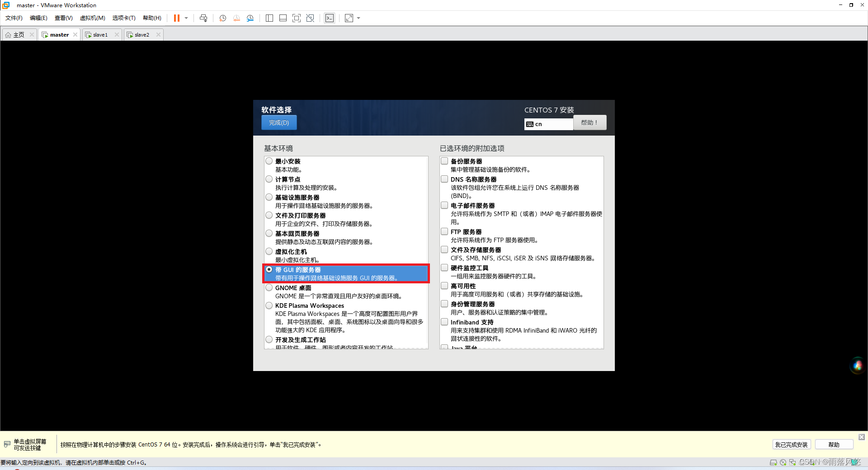Viewport: 868px width, 470px height.
Task: Click the send Ctrl+Alt+Del toolbar icon
Action: coord(203,18)
